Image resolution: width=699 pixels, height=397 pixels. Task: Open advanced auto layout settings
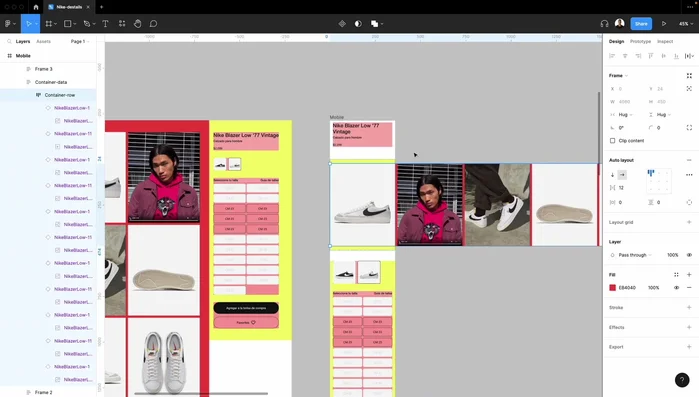click(689, 175)
